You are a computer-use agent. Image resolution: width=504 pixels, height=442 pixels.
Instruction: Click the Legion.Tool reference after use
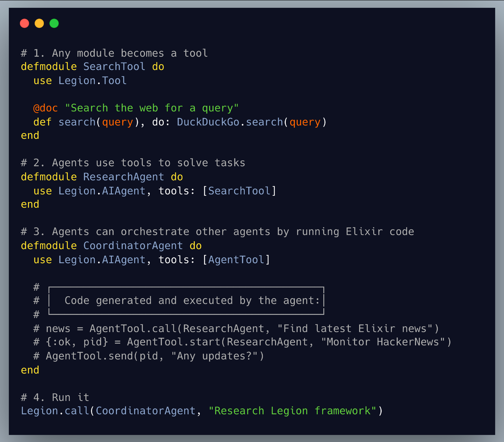[x=92, y=81]
